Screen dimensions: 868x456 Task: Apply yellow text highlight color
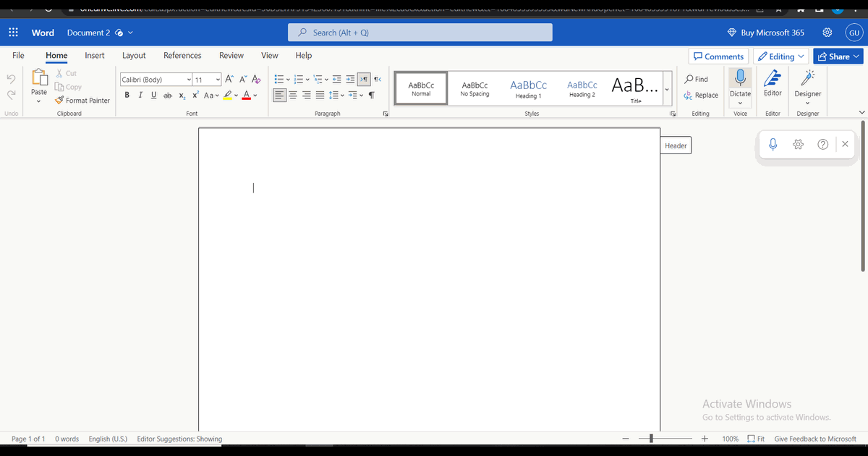(227, 95)
